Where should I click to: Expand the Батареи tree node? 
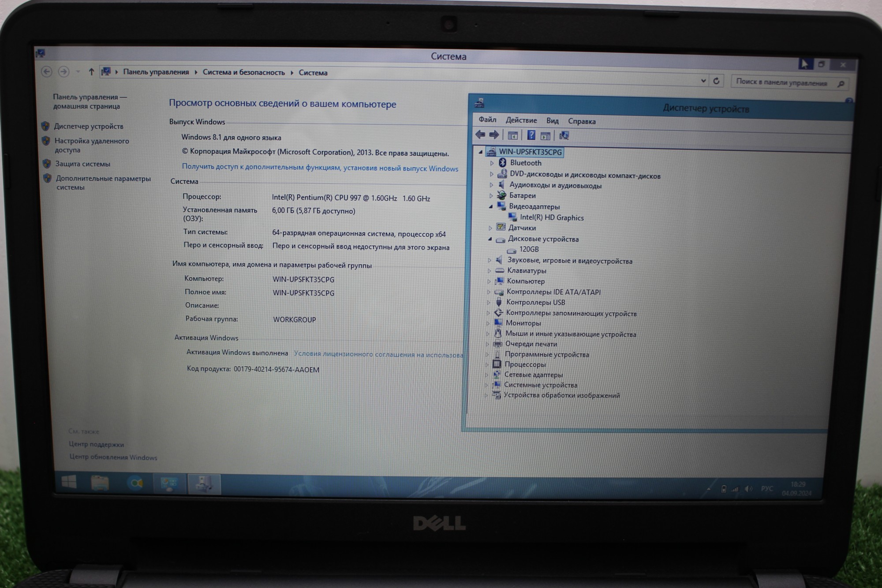491,195
